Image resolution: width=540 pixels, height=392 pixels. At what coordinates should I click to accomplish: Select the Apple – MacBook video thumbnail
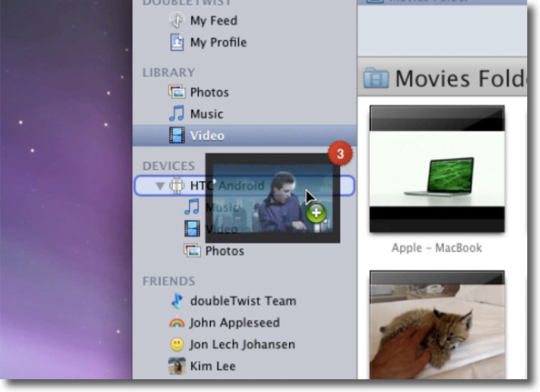437,169
